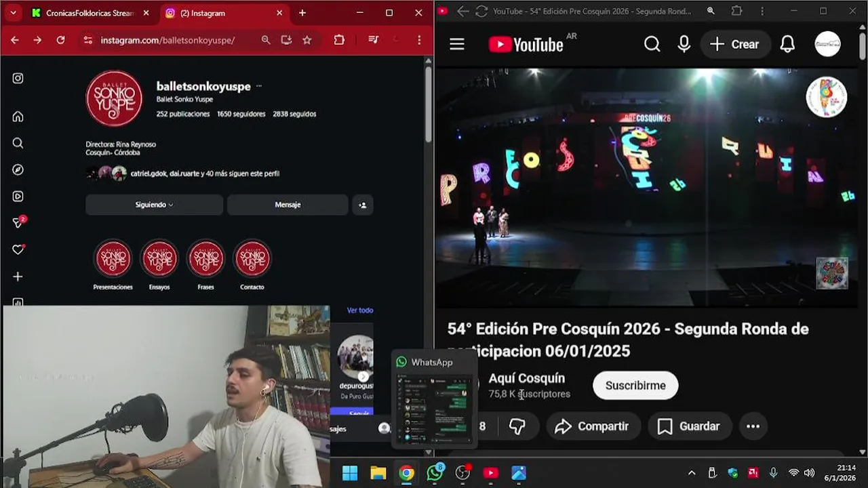Expand Chrome tab search dropdown
The image size is (868, 488).
pyautogui.click(x=13, y=13)
